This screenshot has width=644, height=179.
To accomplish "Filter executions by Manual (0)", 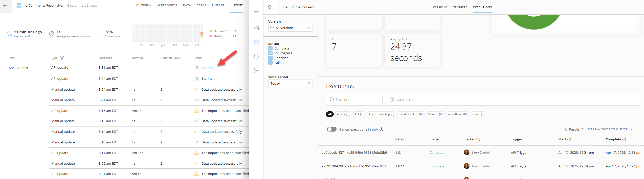I will pyautogui.click(x=435, y=114).
